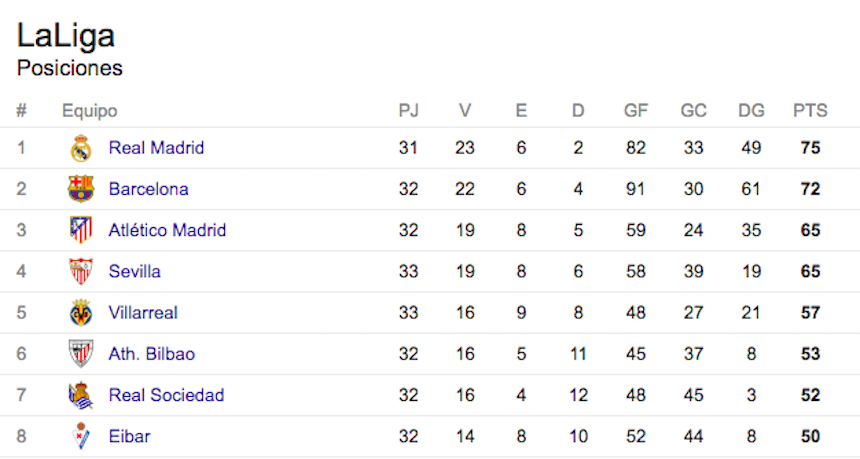Open the Barcelona team link
This screenshot has width=860, height=459.
pyautogui.click(x=148, y=189)
